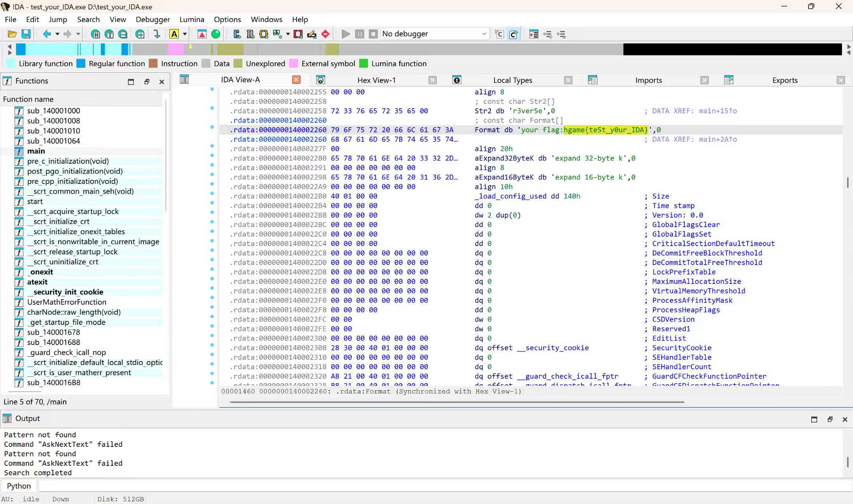
Task: Click the binary search toolbar icon
Action: pos(122,34)
